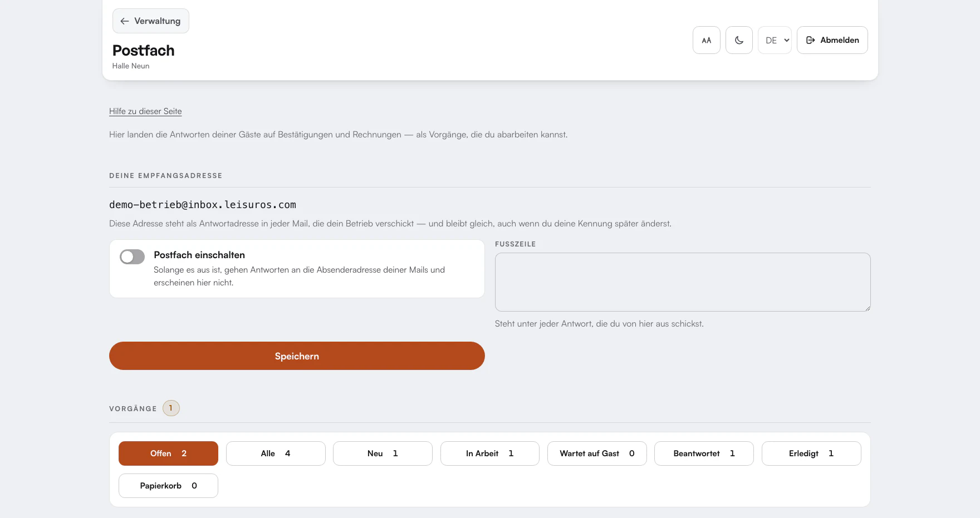This screenshot has height=518, width=980.
Task: Select the Offen filter tab
Action: (168, 453)
